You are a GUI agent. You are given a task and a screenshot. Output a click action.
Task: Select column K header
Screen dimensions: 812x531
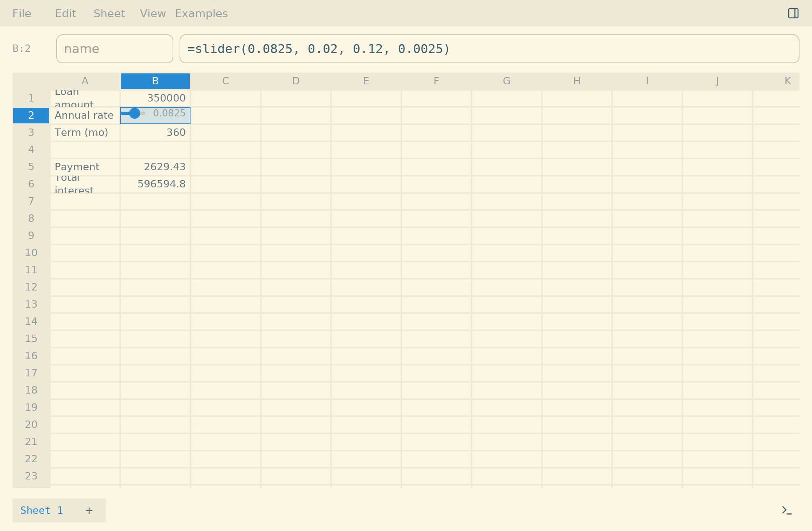click(776, 81)
